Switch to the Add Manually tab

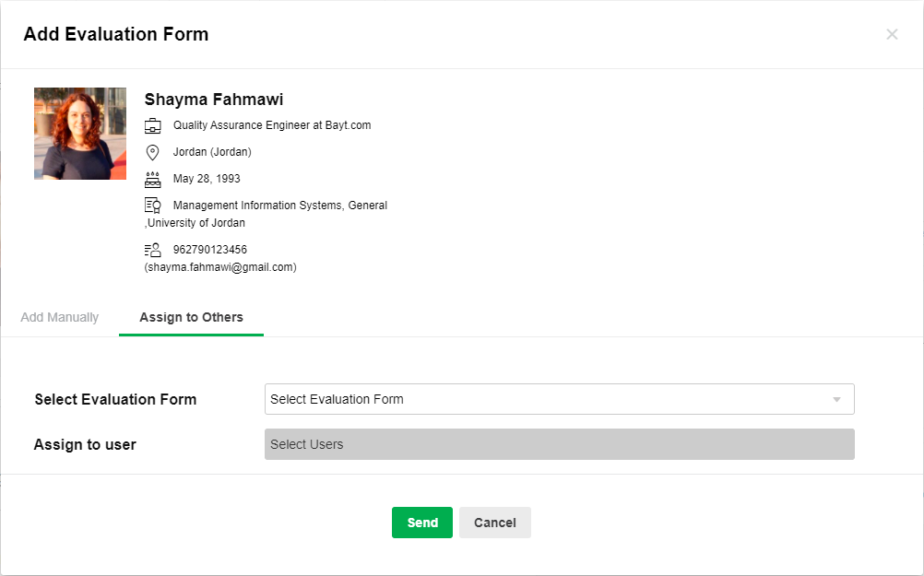coord(60,317)
